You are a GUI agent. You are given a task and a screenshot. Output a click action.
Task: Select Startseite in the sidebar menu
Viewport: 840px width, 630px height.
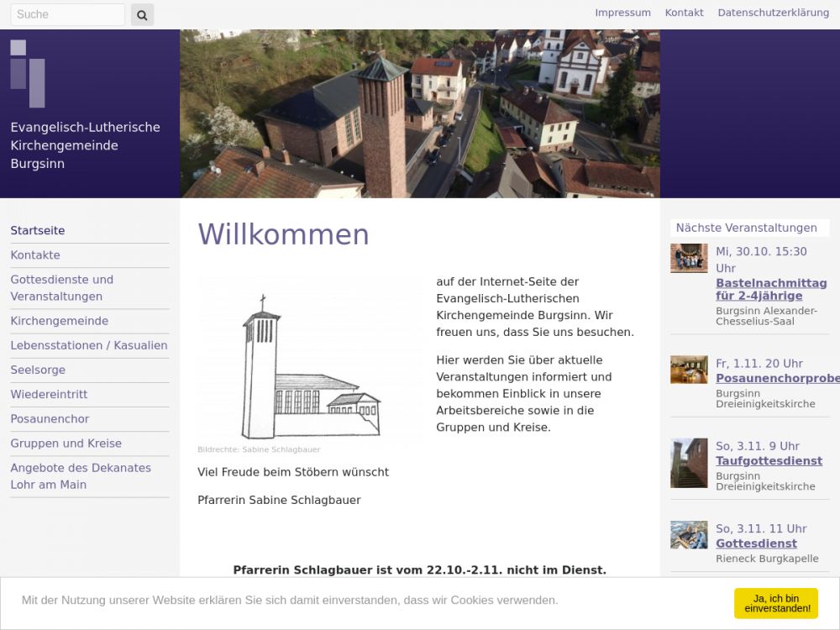coord(38,230)
